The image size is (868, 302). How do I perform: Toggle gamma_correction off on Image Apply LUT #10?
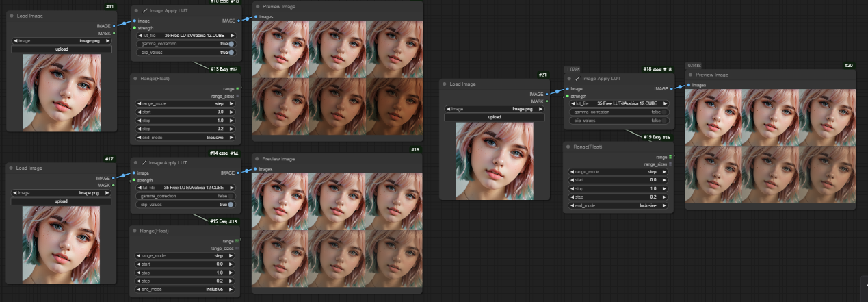pyautogui.click(x=231, y=44)
